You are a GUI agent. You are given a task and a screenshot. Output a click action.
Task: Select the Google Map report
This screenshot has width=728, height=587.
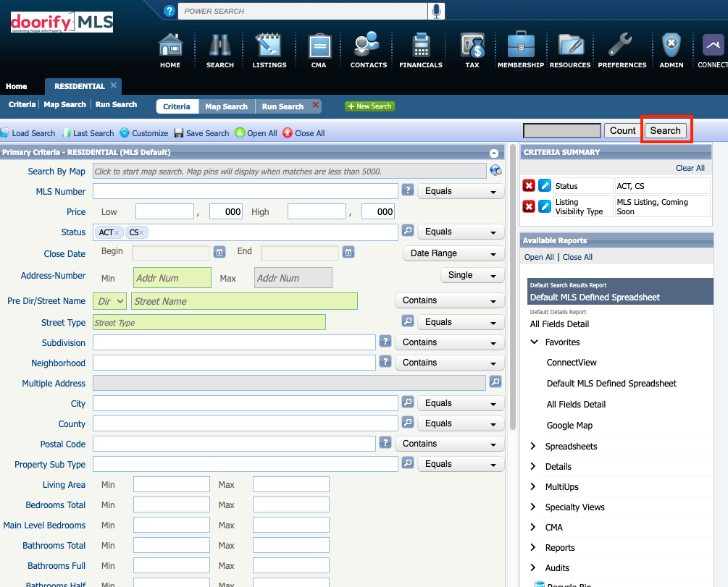[x=569, y=425]
